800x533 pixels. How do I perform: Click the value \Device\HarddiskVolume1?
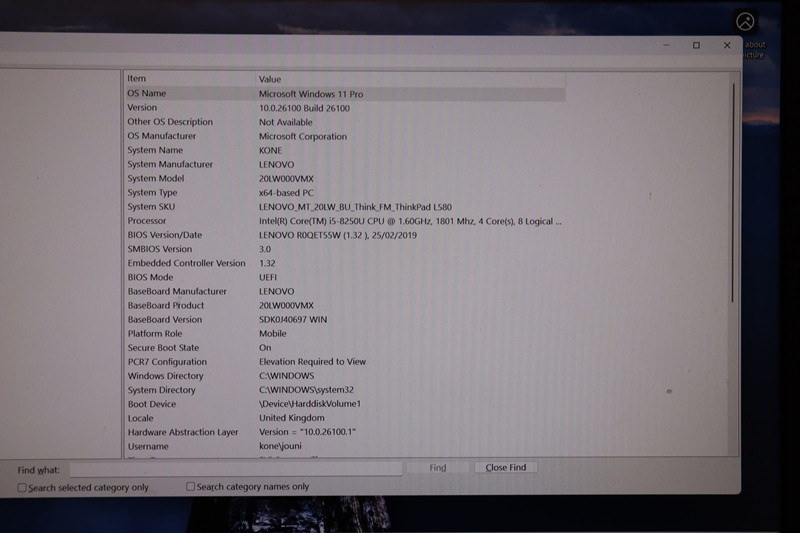[x=310, y=403]
